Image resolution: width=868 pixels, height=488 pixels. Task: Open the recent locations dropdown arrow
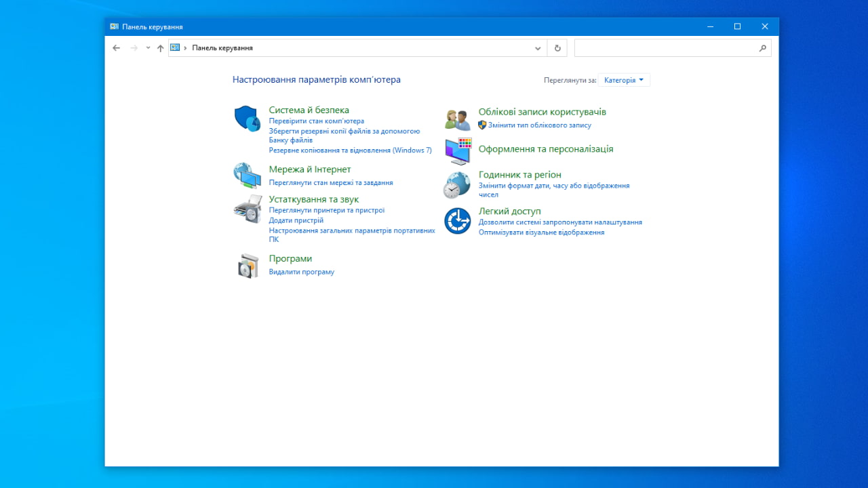[x=148, y=48]
